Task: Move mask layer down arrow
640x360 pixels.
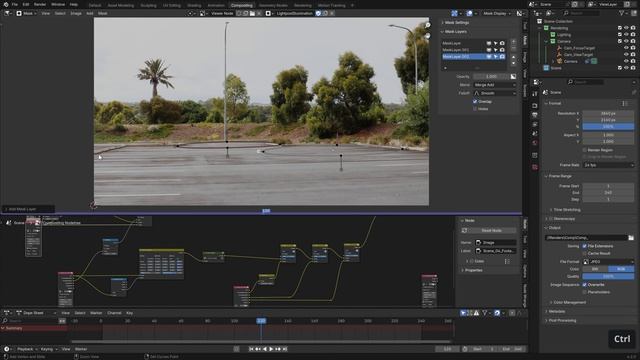Action: coord(513,63)
